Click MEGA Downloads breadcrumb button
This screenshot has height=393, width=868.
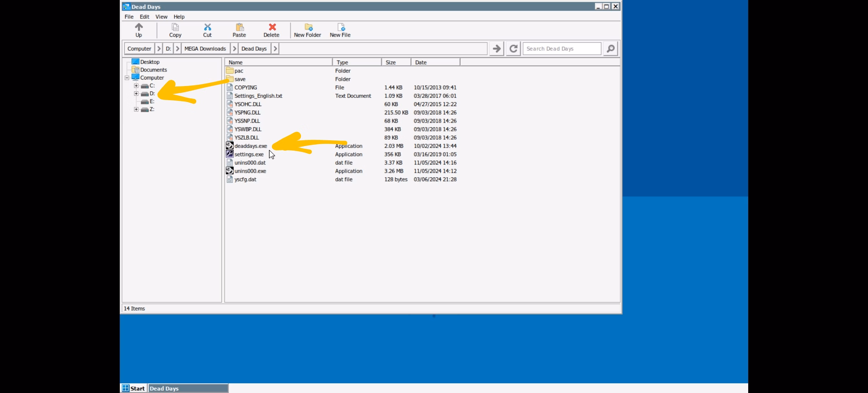point(205,48)
